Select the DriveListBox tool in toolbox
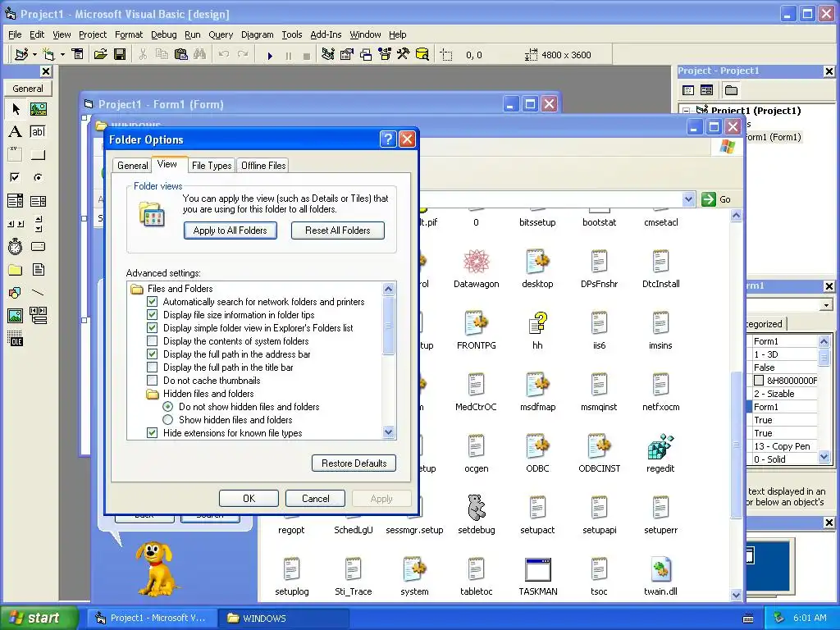This screenshot has height=630, width=840. coord(38,246)
